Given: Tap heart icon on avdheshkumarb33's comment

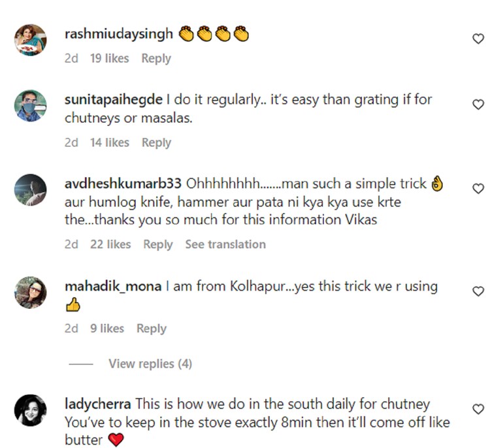Looking at the screenshot, I should pos(478,189).
